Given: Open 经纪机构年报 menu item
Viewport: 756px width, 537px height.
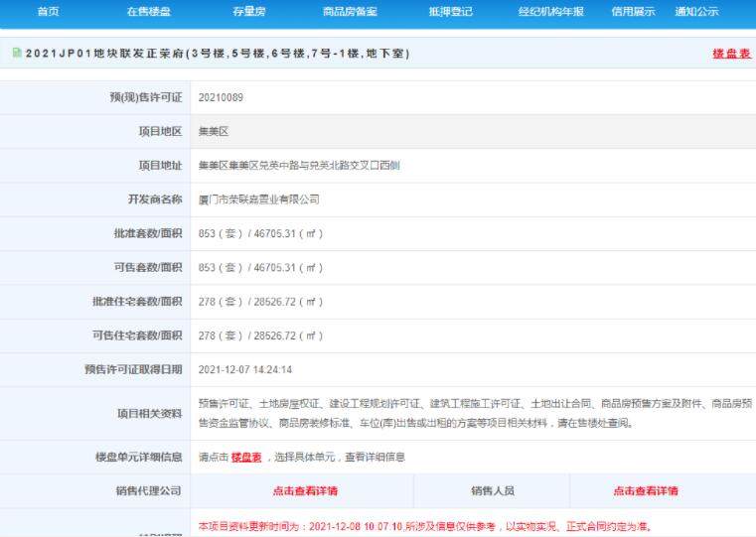Looking at the screenshot, I should [x=551, y=11].
